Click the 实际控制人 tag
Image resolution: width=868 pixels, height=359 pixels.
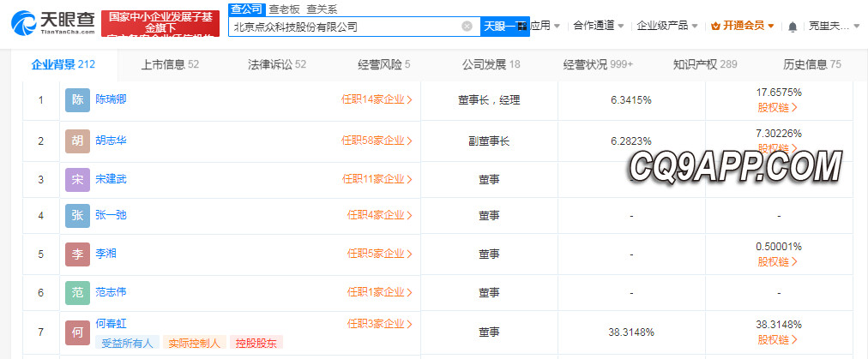click(x=195, y=343)
